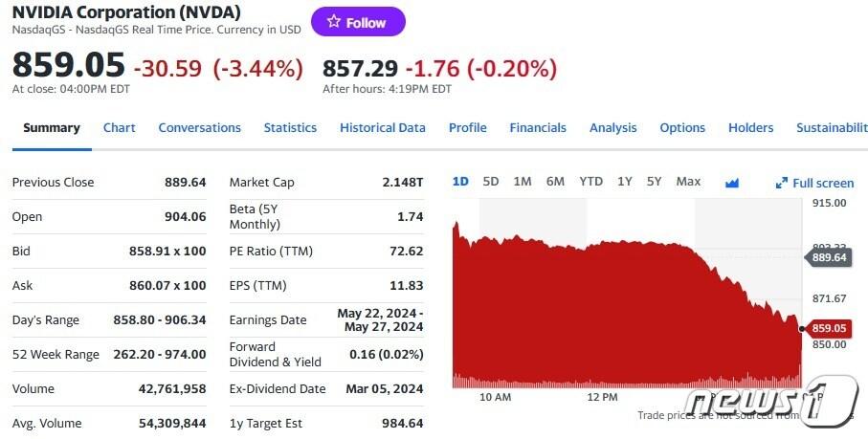Open the Options tab
Viewport: 868px width, 439px height.
(682, 128)
